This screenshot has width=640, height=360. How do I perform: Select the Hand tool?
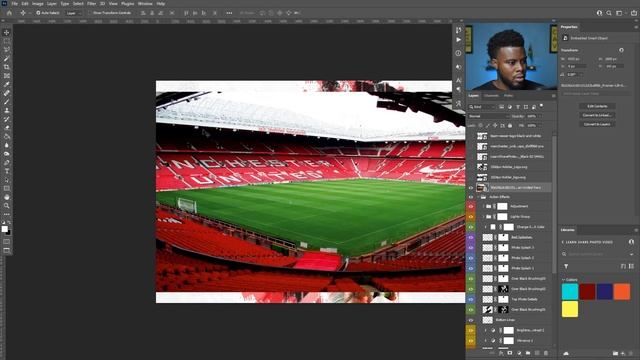point(7,197)
